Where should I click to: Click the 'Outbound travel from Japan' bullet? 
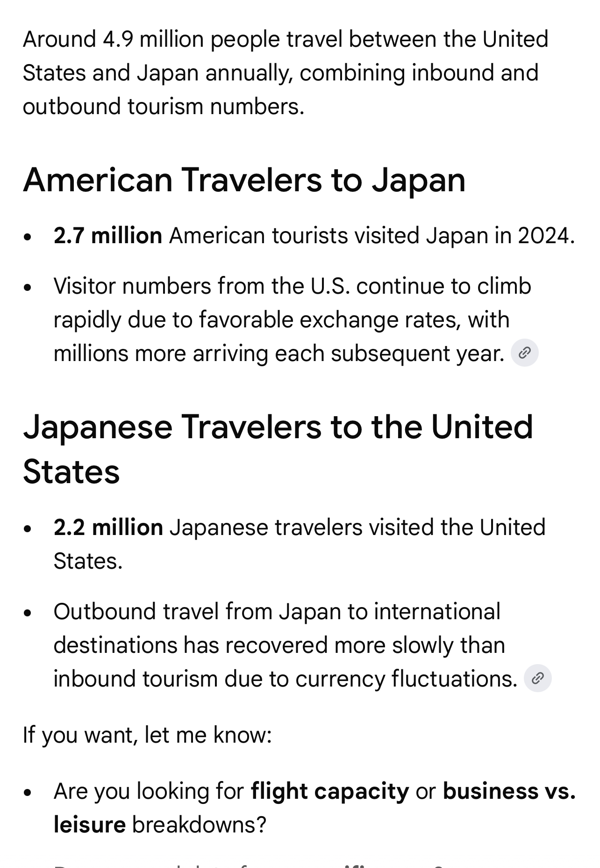click(x=286, y=645)
